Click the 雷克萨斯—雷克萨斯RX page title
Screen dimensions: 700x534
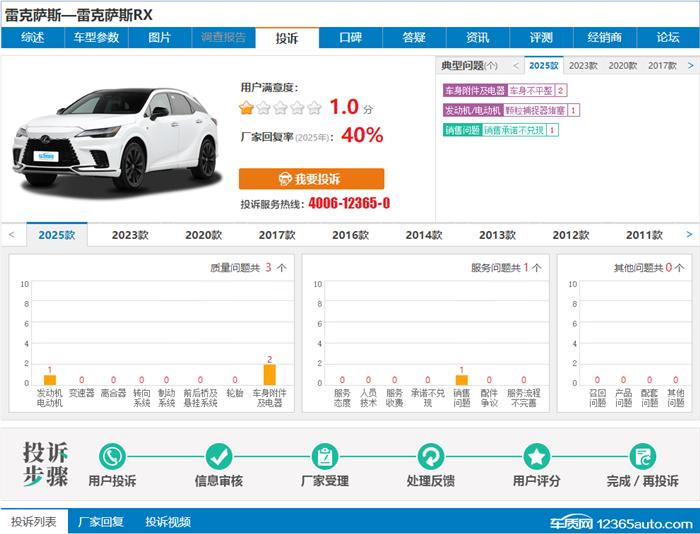pyautogui.click(x=79, y=15)
